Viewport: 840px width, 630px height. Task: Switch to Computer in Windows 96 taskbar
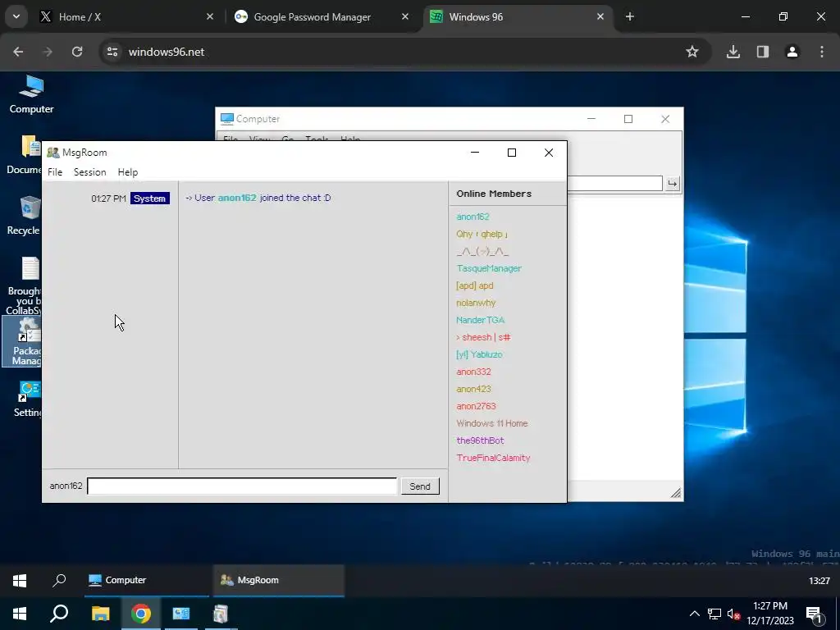coord(147,580)
